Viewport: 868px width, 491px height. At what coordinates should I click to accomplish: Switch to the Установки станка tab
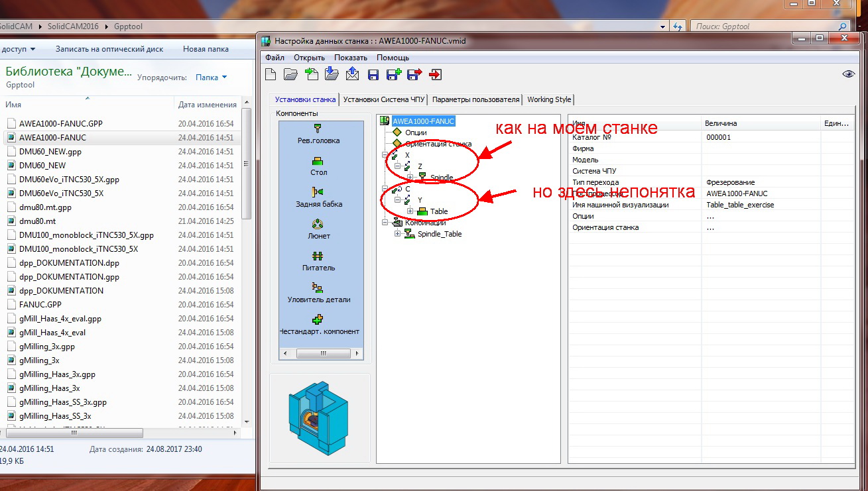[305, 99]
